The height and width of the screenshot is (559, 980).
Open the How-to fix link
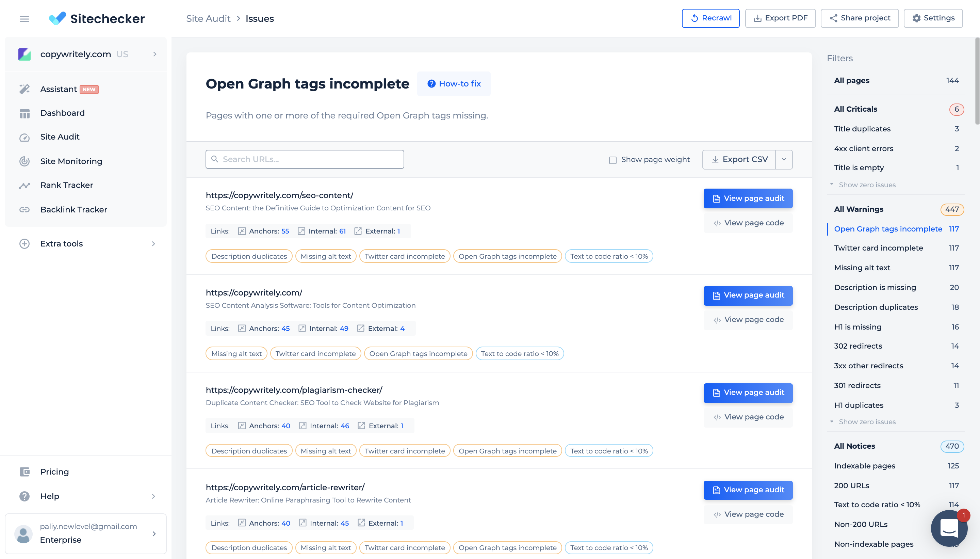454,84
